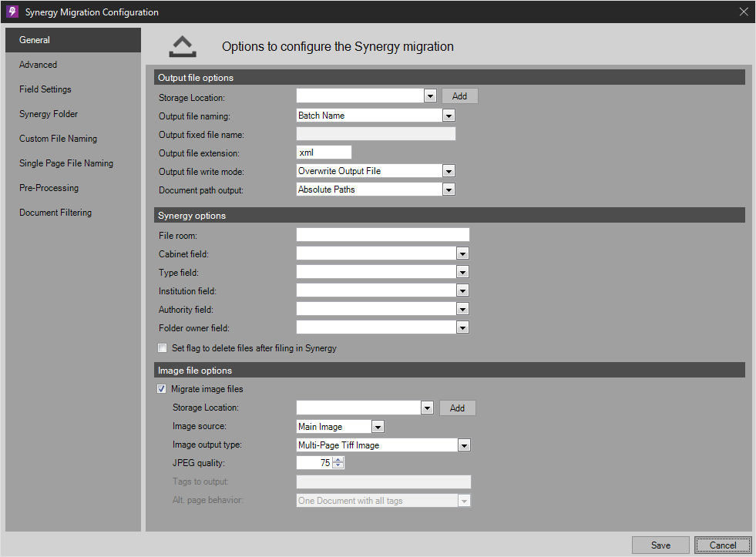Uncheck the Migrate image files checkbox
756x557 pixels.
(162, 389)
